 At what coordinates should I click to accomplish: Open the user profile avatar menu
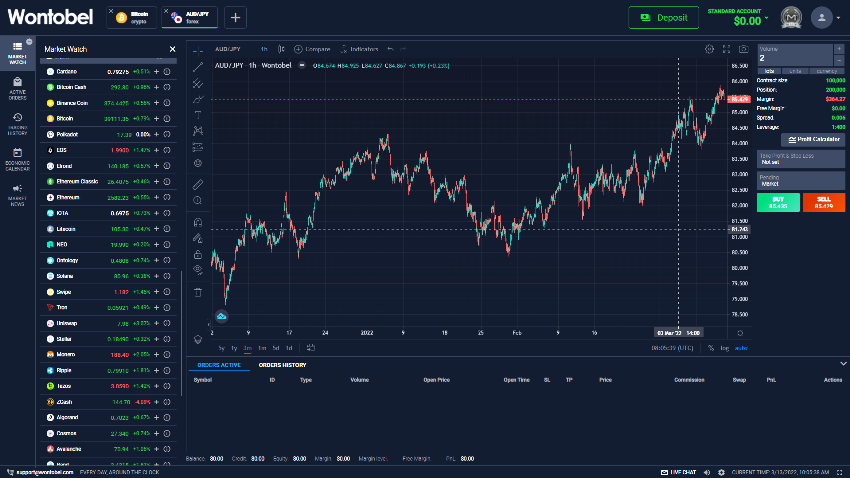(x=822, y=18)
